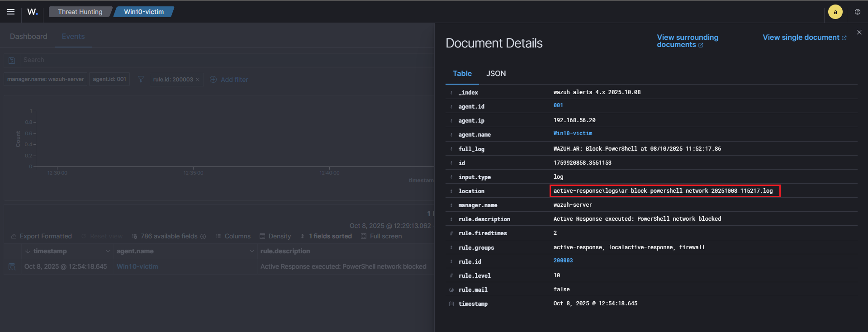Switch to the JSON tab
Image resolution: width=868 pixels, height=332 pixels.
click(x=496, y=73)
